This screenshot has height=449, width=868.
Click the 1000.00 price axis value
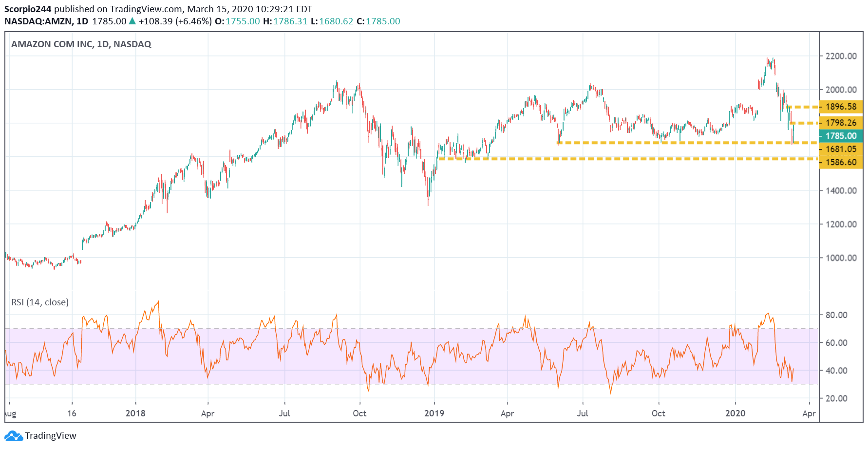[841, 258]
